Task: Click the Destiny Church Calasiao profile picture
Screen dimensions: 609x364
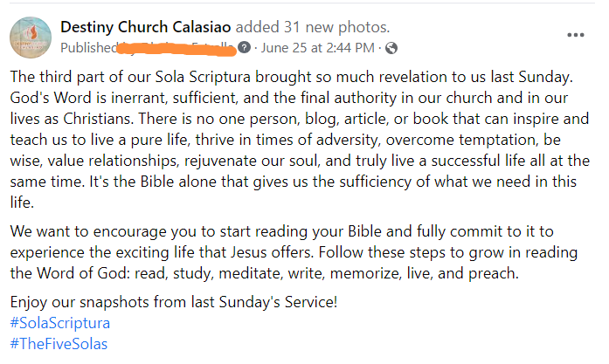Action: tap(32, 36)
